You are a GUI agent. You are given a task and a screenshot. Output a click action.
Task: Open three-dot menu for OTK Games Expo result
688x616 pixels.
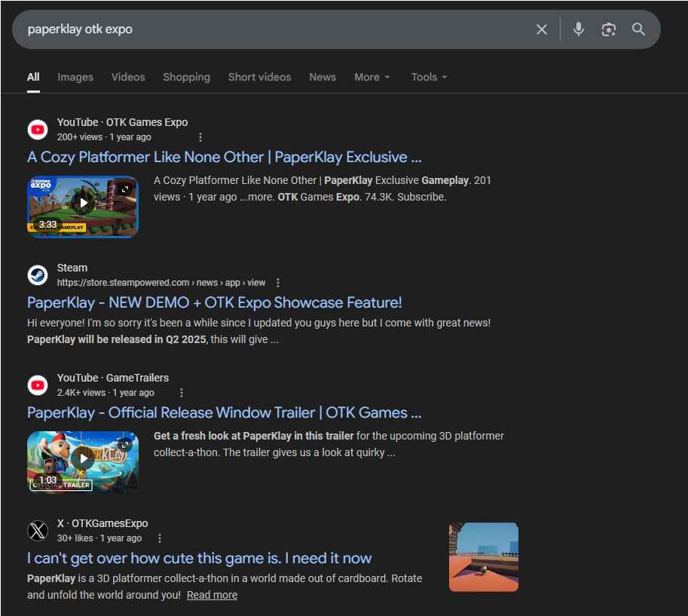[x=200, y=137]
